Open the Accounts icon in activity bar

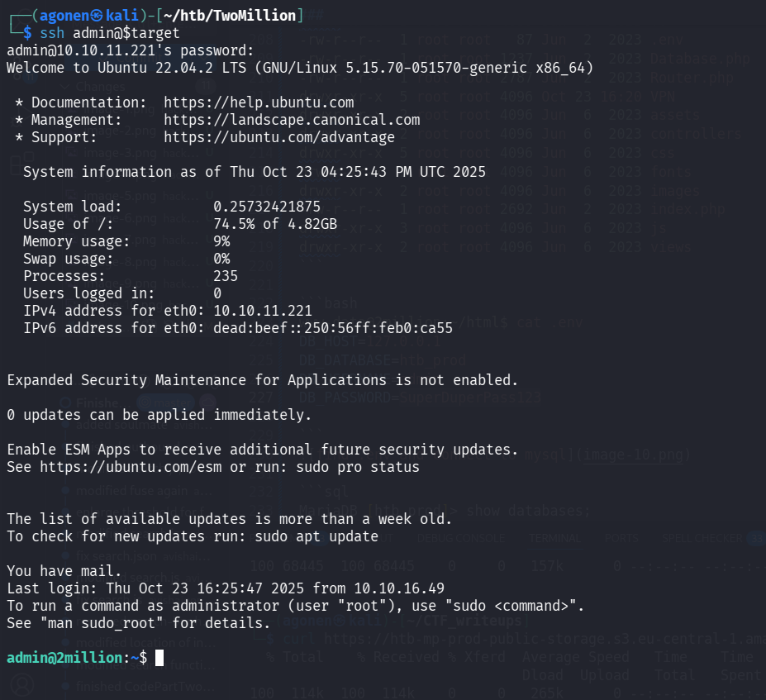(22, 684)
